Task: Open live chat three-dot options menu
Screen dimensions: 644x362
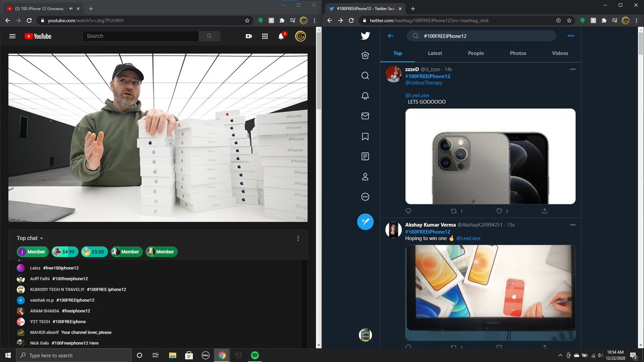Action: point(298,238)
